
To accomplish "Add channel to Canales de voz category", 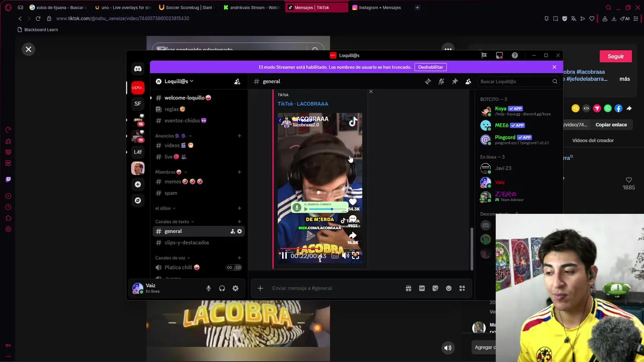I will tap(239, 258).
